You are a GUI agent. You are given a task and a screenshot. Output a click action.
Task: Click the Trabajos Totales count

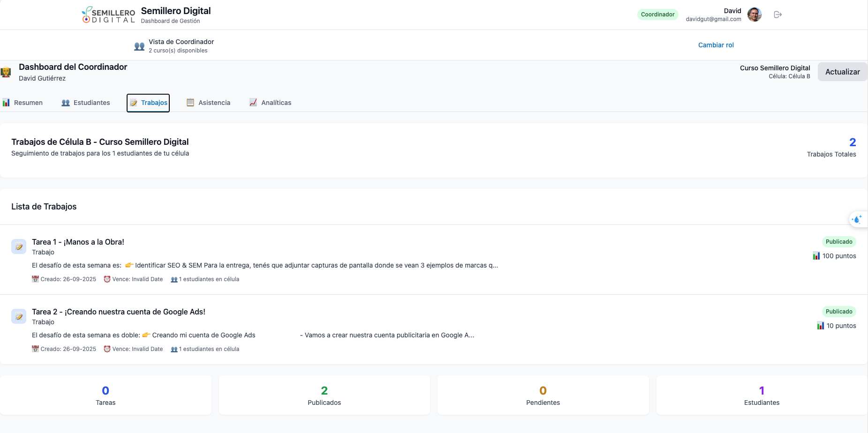[853, 142]
